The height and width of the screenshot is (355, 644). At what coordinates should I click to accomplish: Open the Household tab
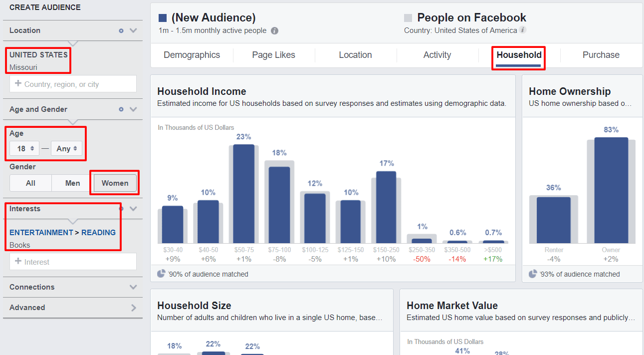point(519,55)
